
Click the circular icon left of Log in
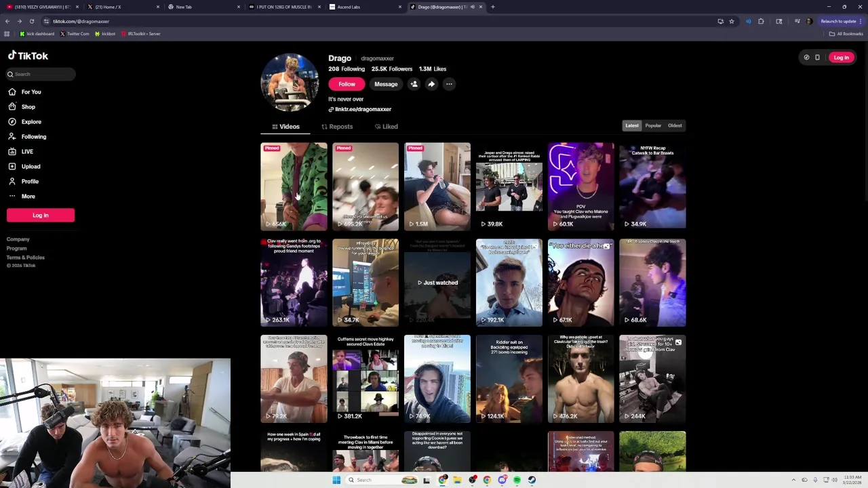806,58
